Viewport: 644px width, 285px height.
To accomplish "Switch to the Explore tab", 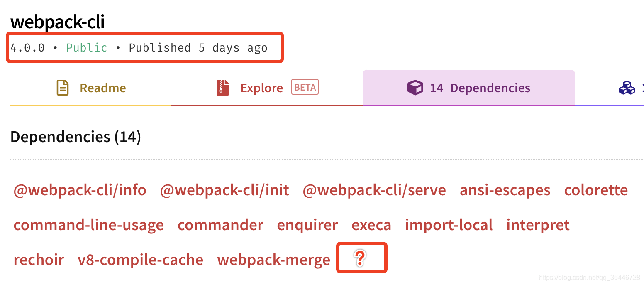I will (x=267, y=88).
